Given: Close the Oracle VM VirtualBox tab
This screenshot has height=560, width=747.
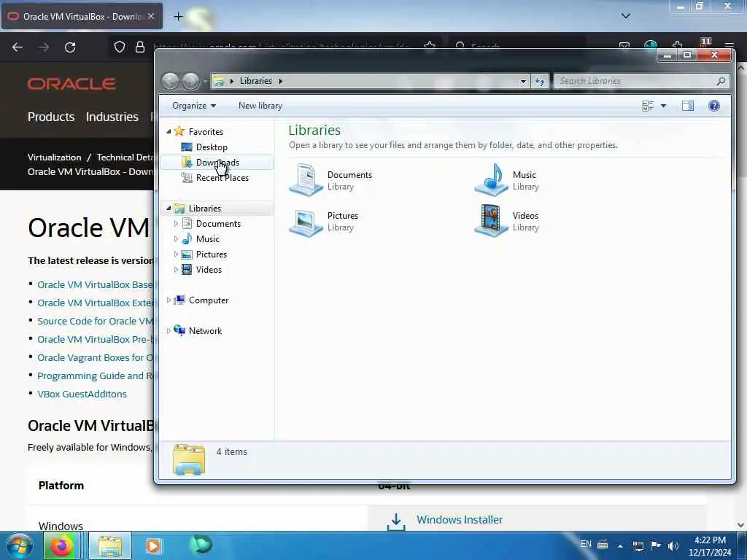Looking at the screenshot, I should [x=151, y=16].
